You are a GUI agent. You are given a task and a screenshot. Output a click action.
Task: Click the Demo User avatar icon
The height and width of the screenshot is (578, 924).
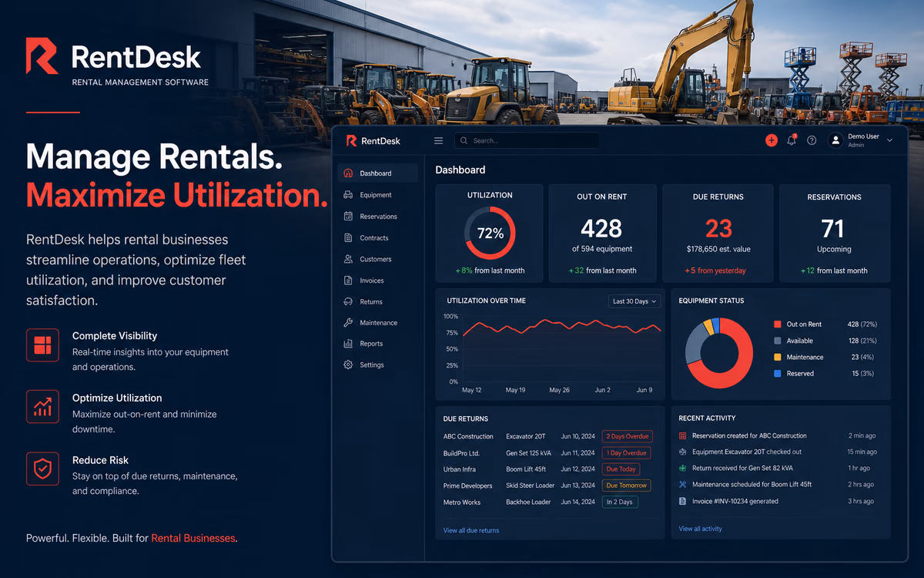pyautogui.click(x=835, y=140)
